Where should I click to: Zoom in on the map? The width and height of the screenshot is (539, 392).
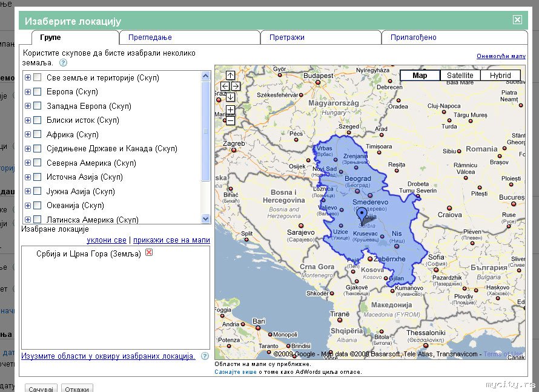[230, 110]
